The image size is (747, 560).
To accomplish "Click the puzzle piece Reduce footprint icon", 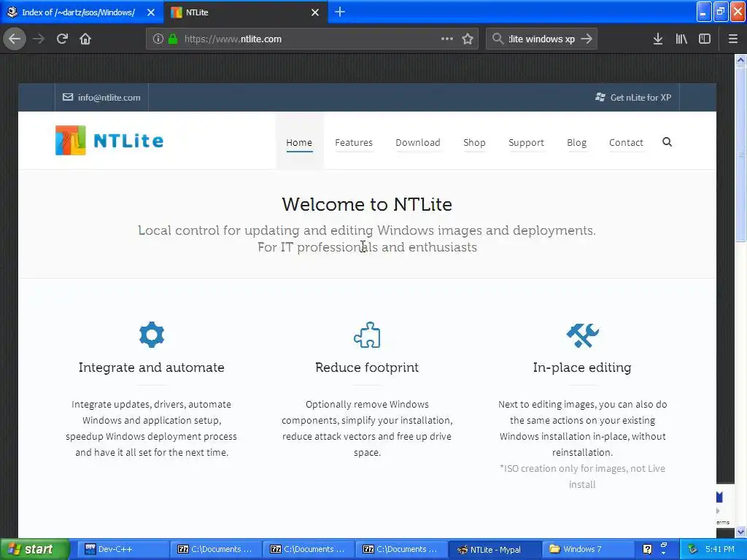I will [367, 335].
